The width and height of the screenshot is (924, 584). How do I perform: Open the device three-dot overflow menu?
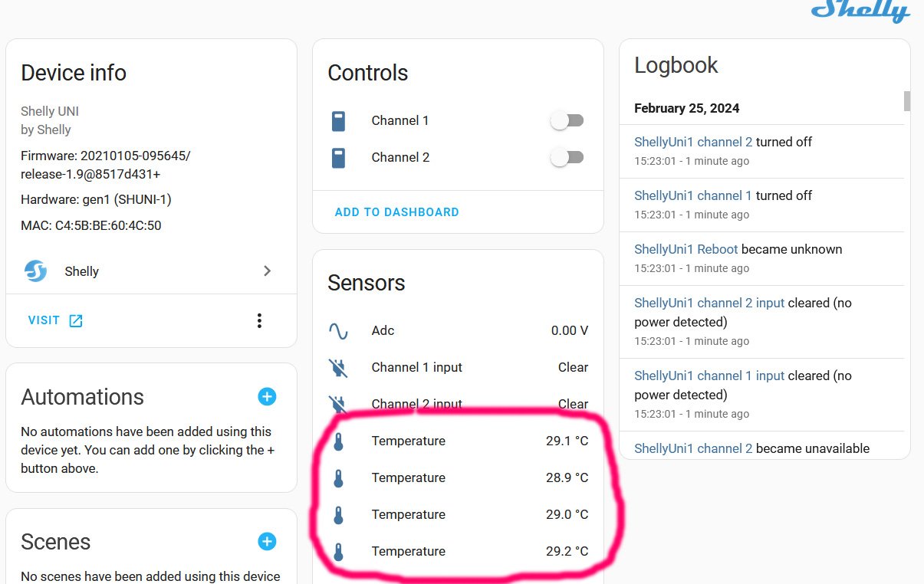(x=259, y=320)
